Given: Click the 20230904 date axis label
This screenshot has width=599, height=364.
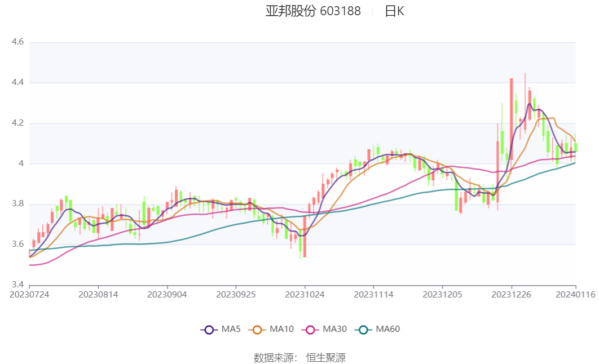Looking at the screenshot, I should [167, 295].
